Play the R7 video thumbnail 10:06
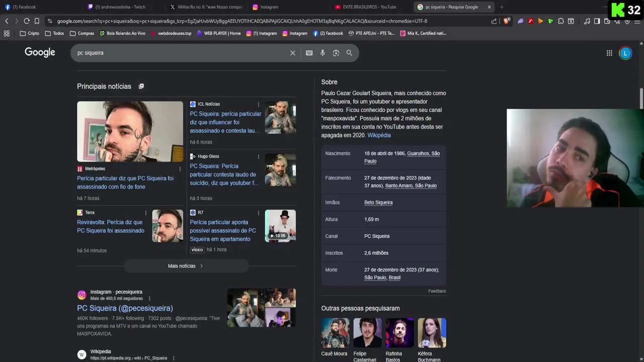 point(280,226)
